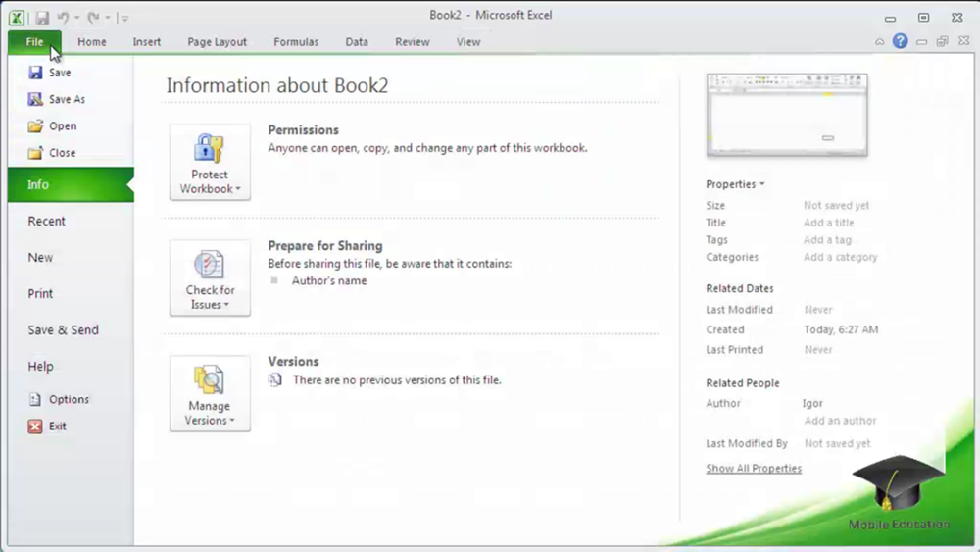The image size is (980, 552).
Task: Click the workbook restore window icon
Action: (943, 42)
